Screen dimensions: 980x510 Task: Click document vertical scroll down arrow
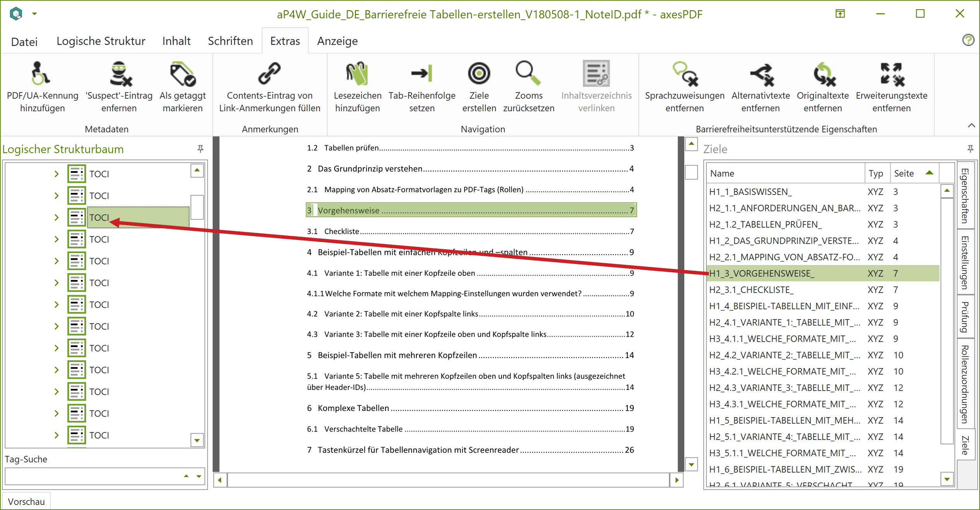click(691, 464)
